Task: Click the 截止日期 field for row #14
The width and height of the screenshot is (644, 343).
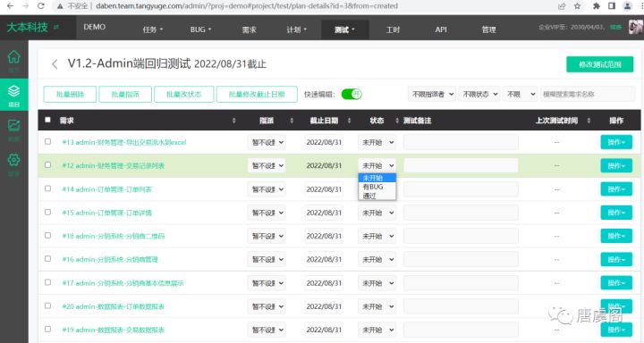Action: click(x=324, y=189)
